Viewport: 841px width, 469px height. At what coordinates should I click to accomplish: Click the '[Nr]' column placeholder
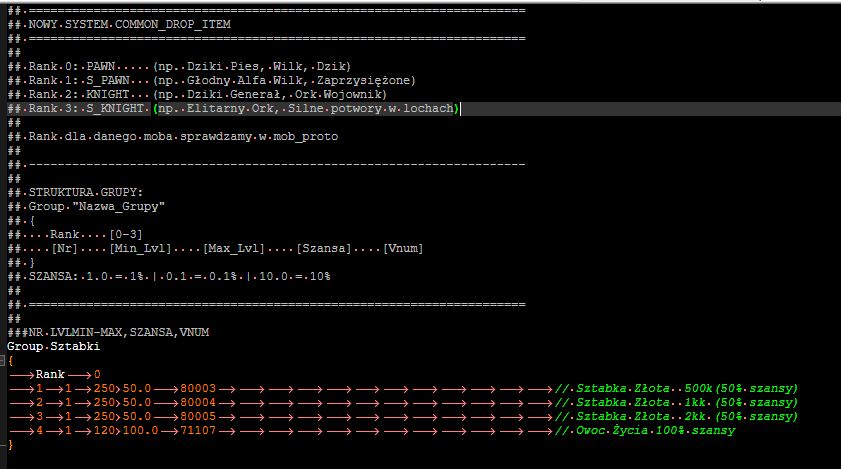click(x=64, y=248)
